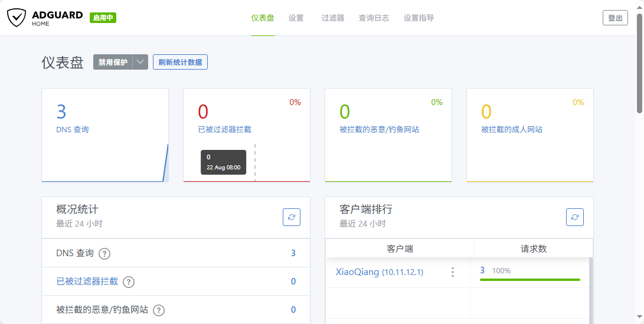Open the XiaoQiang client options menu
The width and height of the screenshot is (644, 324).
pos(453,272)
